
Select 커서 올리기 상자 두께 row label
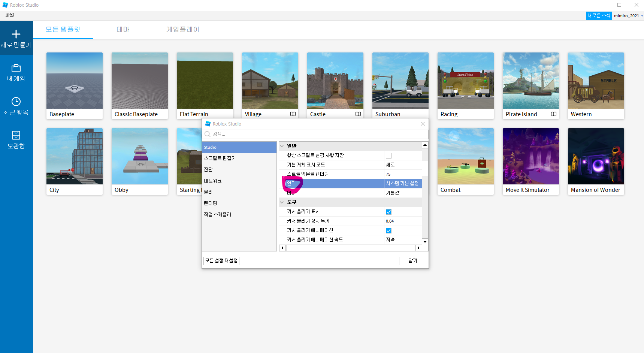[x=308, y=221]
